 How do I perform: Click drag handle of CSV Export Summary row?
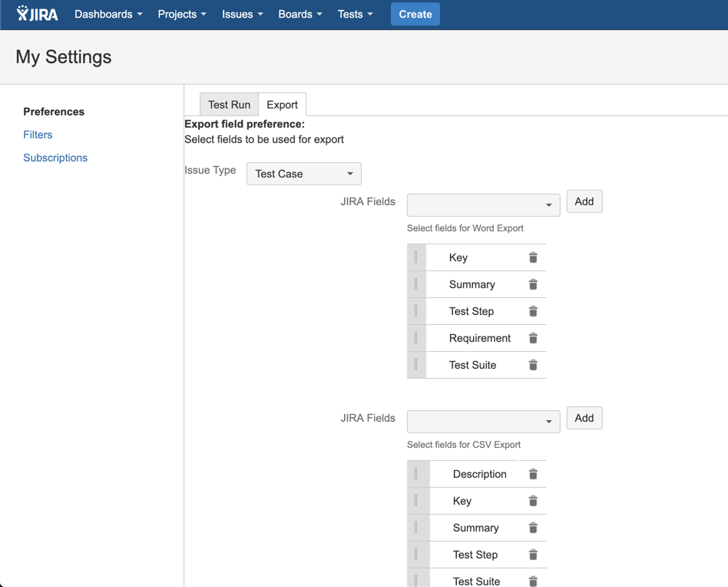pyautogui.click(x=418, y=528)
